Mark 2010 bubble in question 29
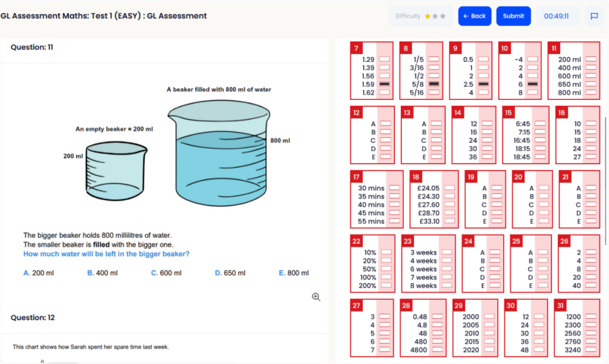Screen dimensions: 609x364 click(x=489, y=333)
